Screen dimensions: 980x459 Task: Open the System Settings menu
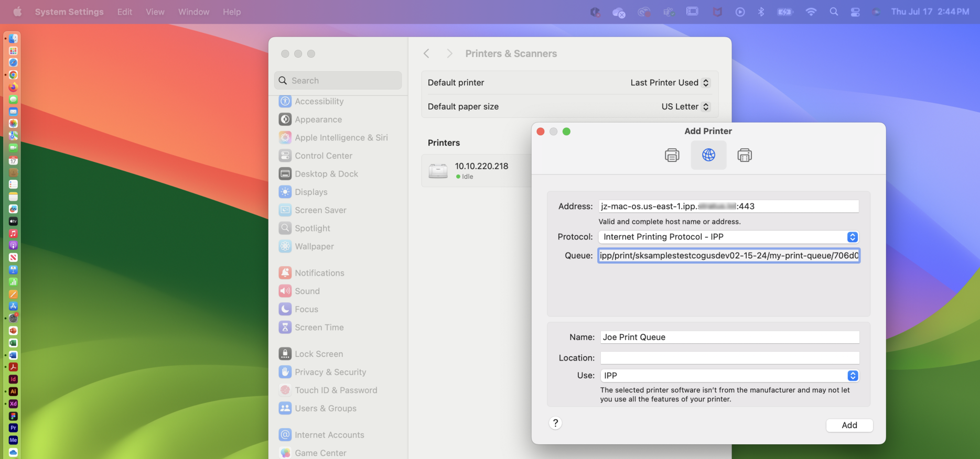(69, 12)
